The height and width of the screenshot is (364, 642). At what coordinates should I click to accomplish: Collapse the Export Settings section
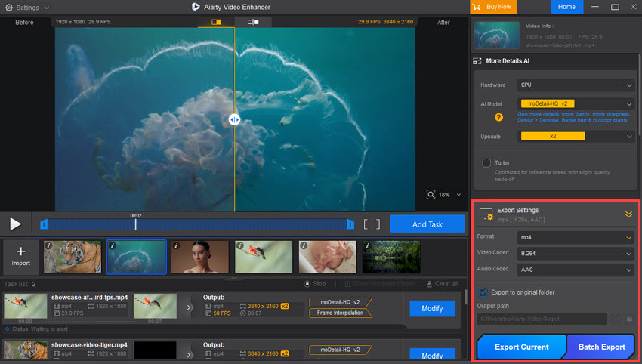[628, 214]
